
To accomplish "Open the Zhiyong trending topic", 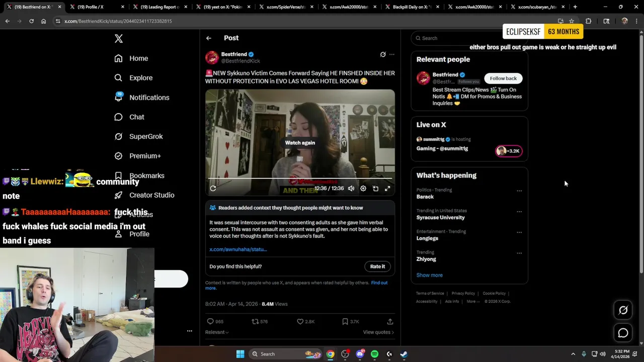I will click(426, 259).
